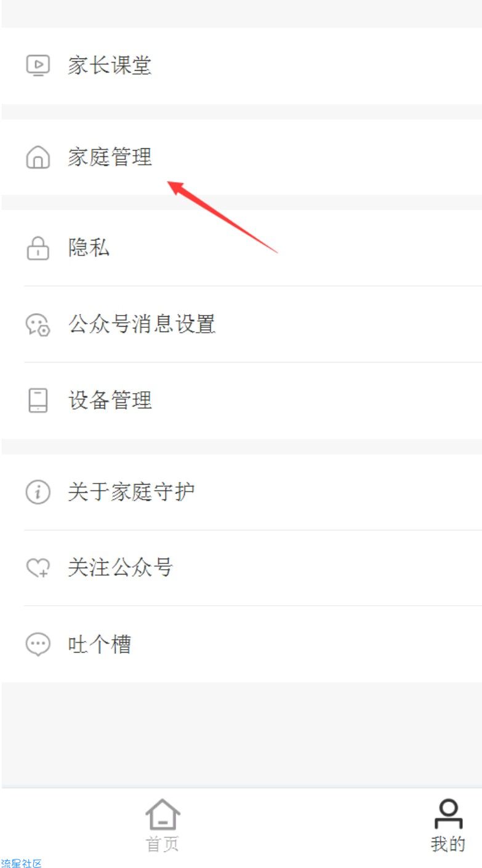Click the 家庭管理 house icon
Viewport: 482px width, 868px height.
point(38,157)
